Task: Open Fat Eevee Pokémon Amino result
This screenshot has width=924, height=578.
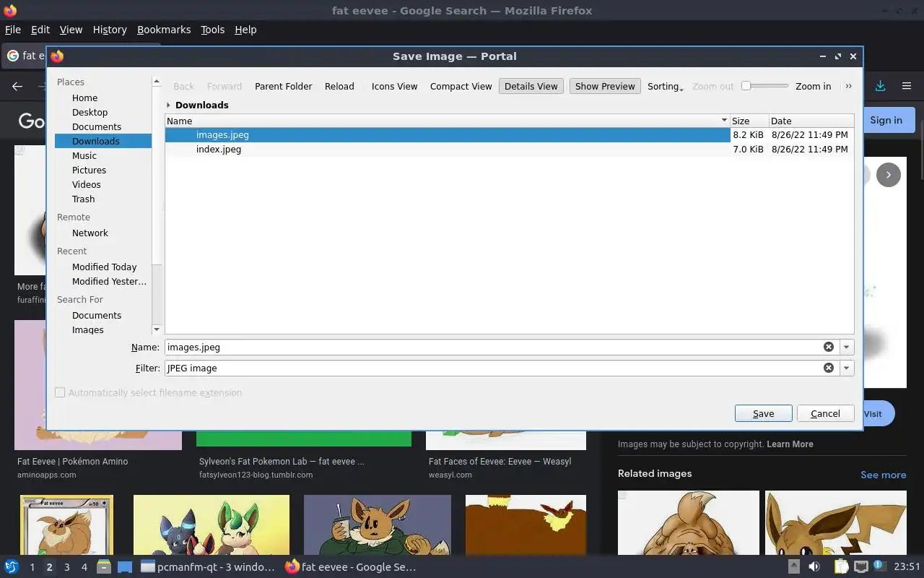Action: (72, 462)
